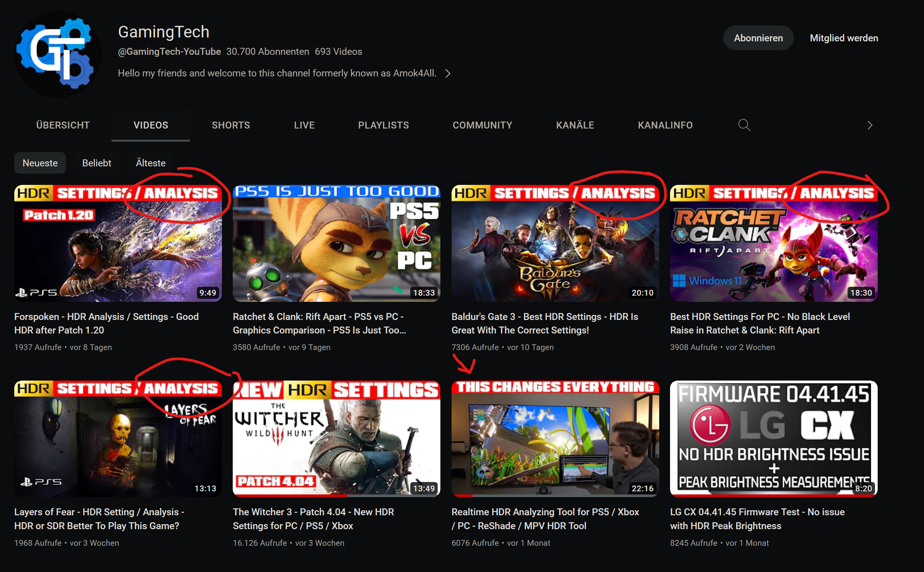Click the 13:13 duration badge
The height and width of the screenshot is (572, 924).
coord(205,488)
